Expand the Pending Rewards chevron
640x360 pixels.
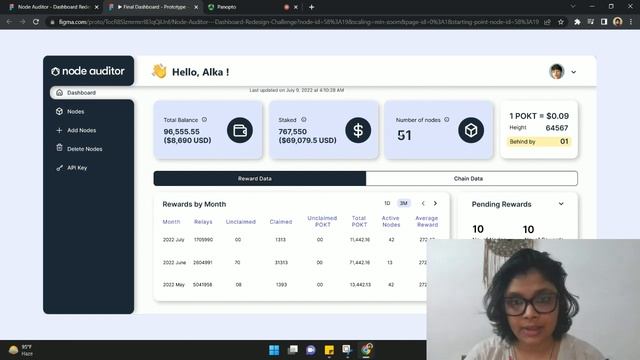coord(561,204)
